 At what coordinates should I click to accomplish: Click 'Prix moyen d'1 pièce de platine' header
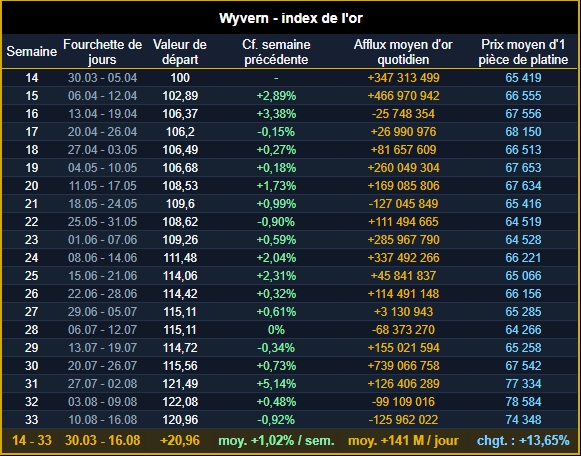point(523,52)
